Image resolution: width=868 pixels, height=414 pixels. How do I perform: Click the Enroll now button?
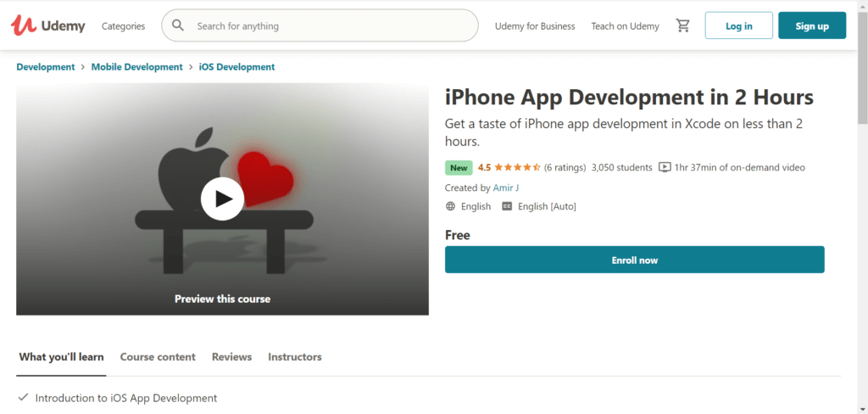(x=634, y=260)
